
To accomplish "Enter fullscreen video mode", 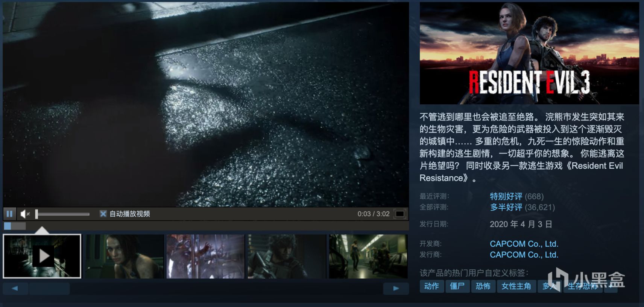I will [400, 214].
